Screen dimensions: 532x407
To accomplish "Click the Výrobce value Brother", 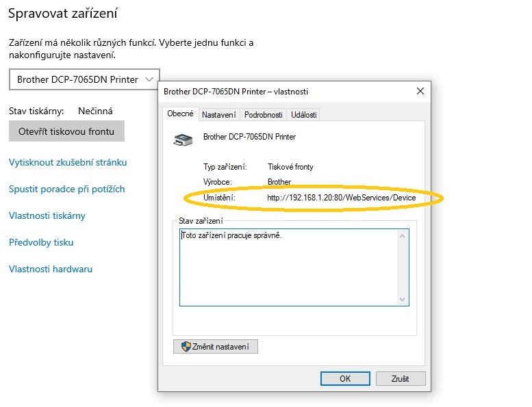I will (279, 182).
